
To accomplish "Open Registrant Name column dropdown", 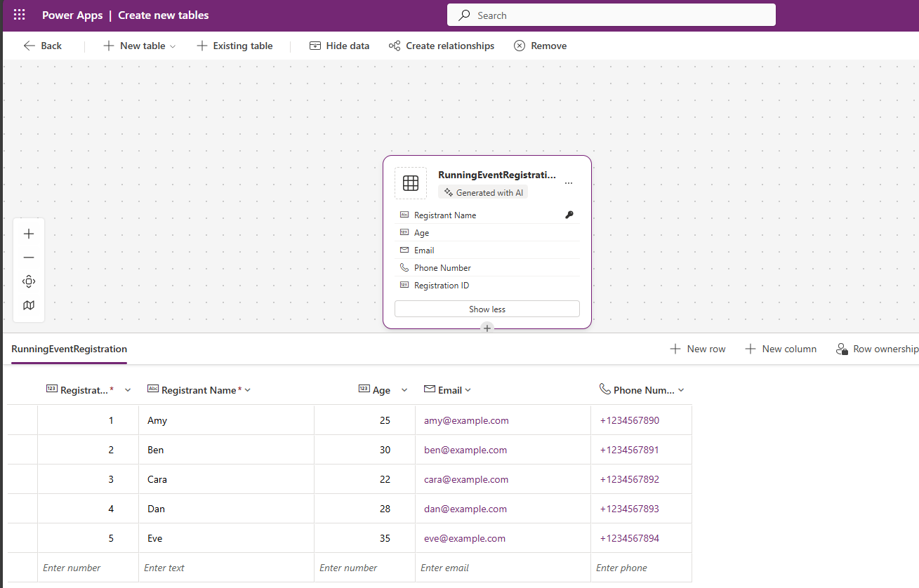I will tap(247, 390).
